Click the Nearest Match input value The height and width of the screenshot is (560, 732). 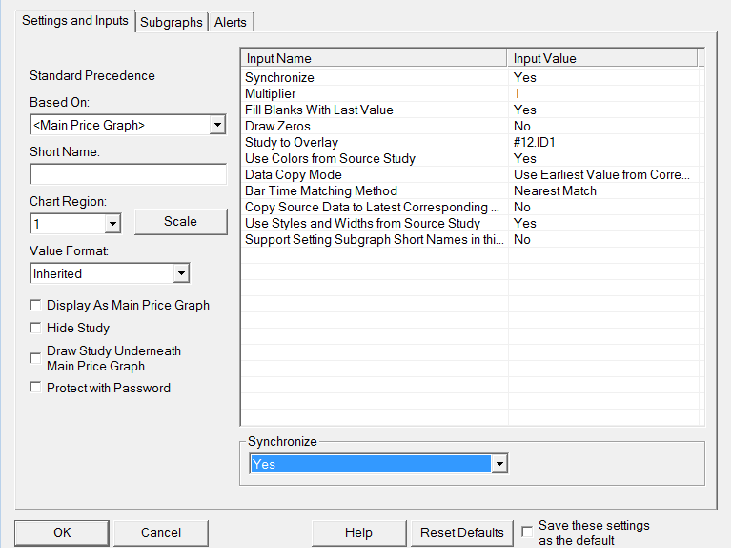coord(555,190)
